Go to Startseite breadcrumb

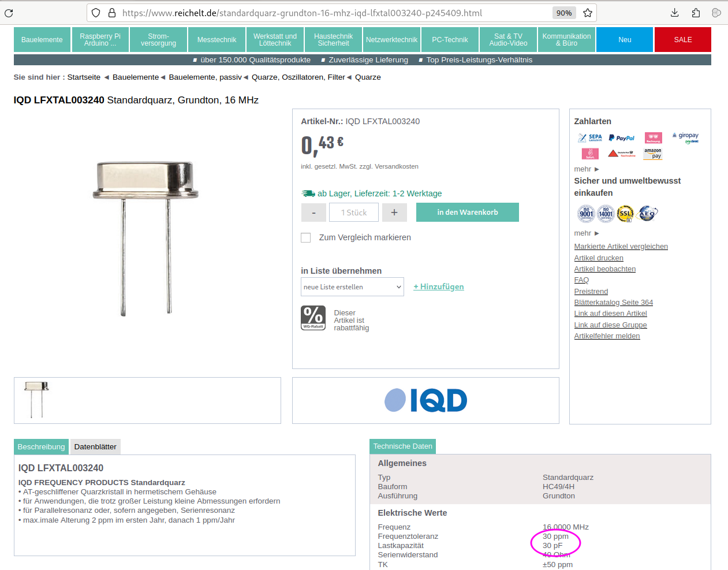point(84,77)
